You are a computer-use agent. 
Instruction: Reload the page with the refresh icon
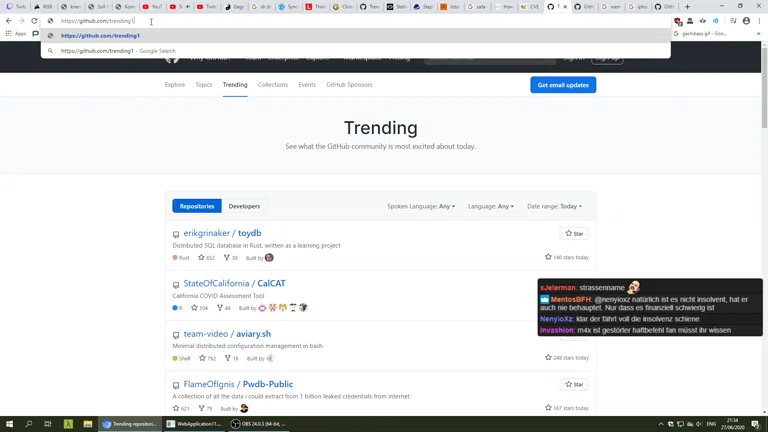(x=35, y=21)
